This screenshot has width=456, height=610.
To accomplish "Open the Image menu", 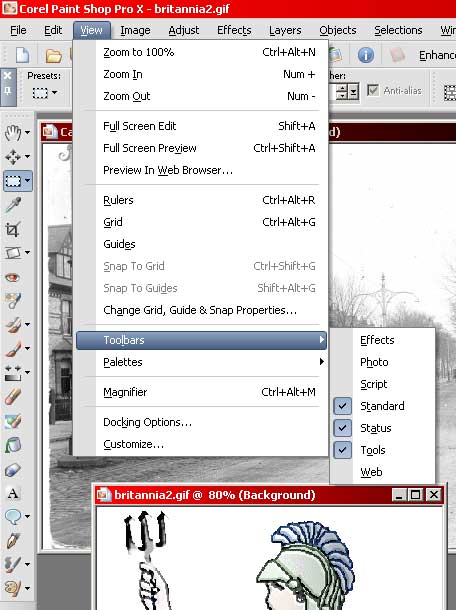I will coord(135,30).
